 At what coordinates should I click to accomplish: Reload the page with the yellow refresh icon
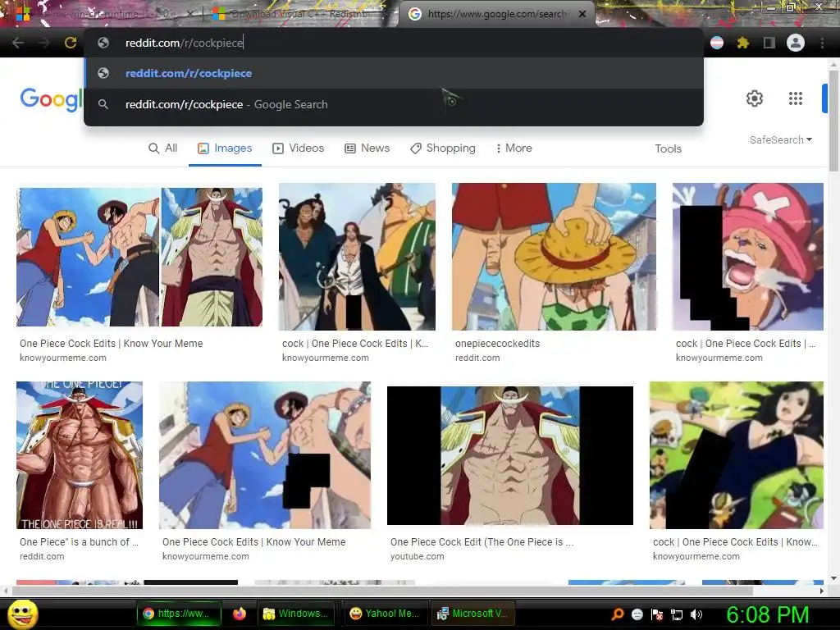(x=71, y=43)
